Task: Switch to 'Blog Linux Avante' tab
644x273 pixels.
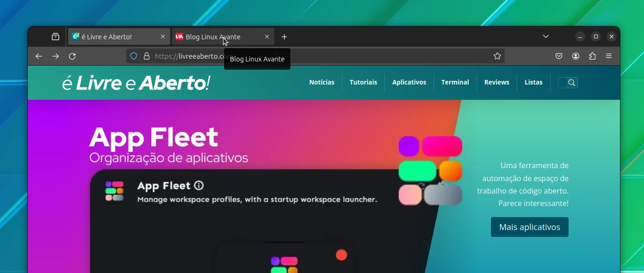Action: point(223,36)
